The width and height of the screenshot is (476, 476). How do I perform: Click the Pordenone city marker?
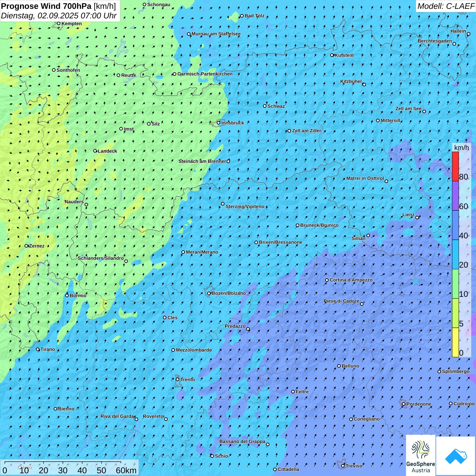tap(404, 404)
